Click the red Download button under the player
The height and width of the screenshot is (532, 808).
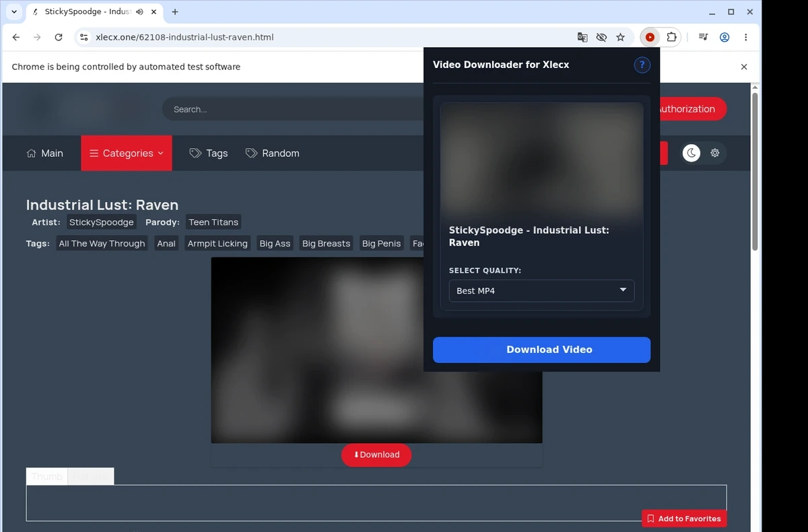[x=376, y=455]
